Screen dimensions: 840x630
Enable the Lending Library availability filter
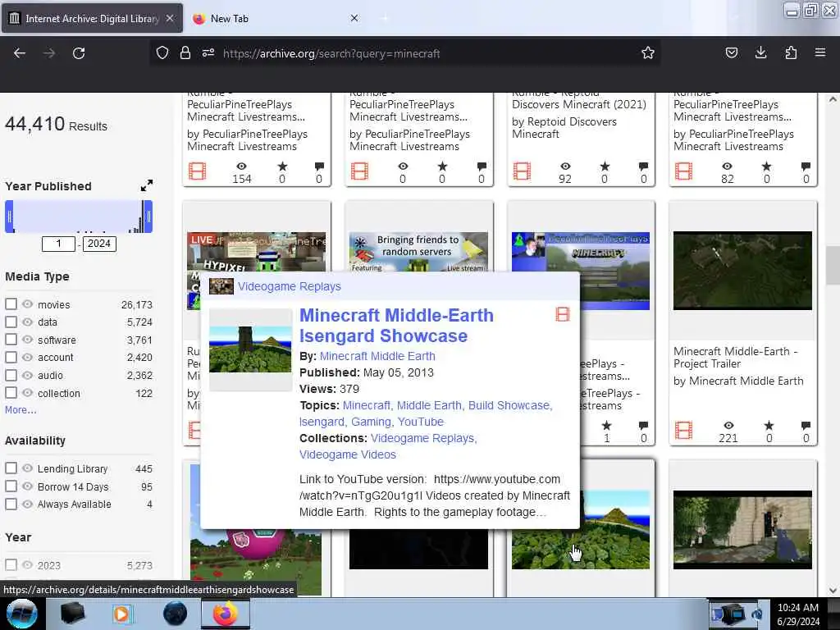point(11,468)
